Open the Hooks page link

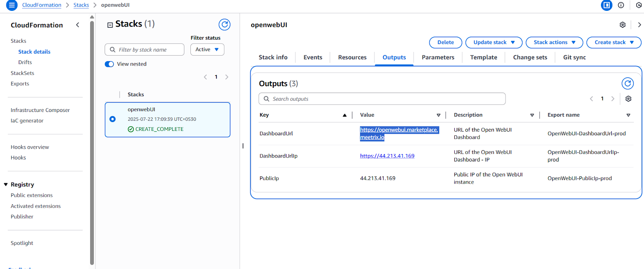[x=18, y=158]
